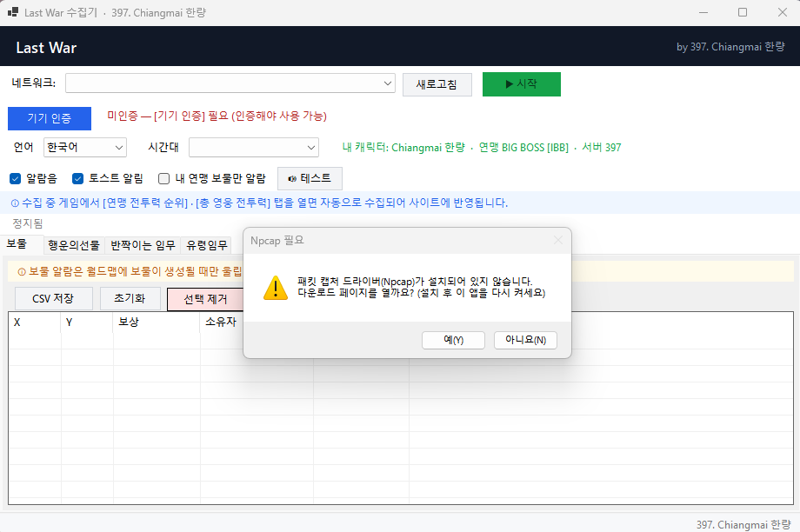Click the 예(Y) button
This screenshot has width=800, height=532.
(x=453, y=340)
